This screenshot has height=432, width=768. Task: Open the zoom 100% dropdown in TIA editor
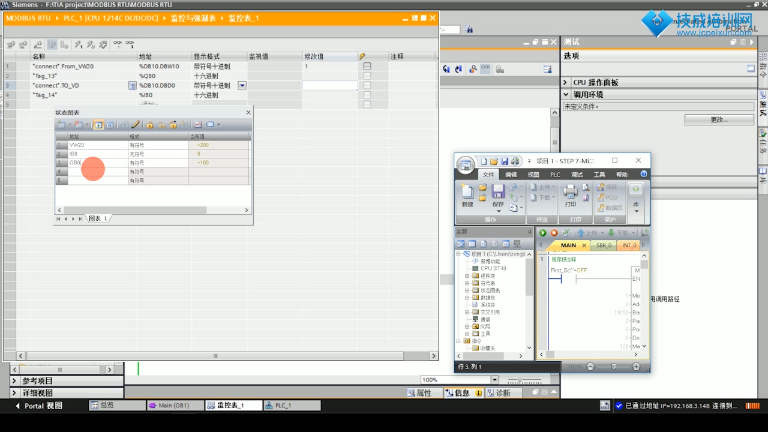pos(495,380)
